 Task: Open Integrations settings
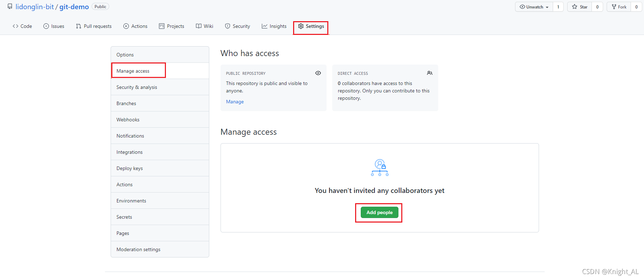coord(160,152)
